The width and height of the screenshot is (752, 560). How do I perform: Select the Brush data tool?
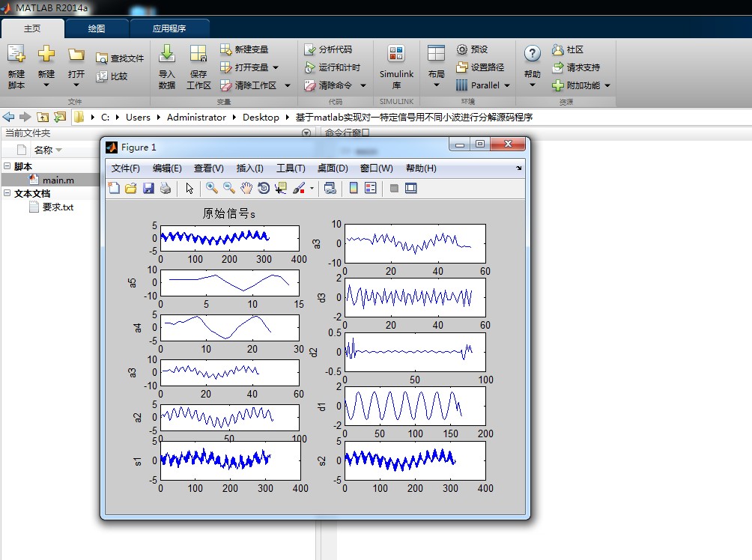[298, 188]
